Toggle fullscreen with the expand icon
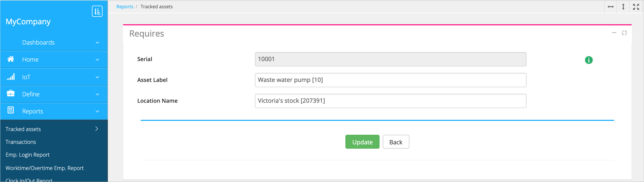 click(636, 7)
